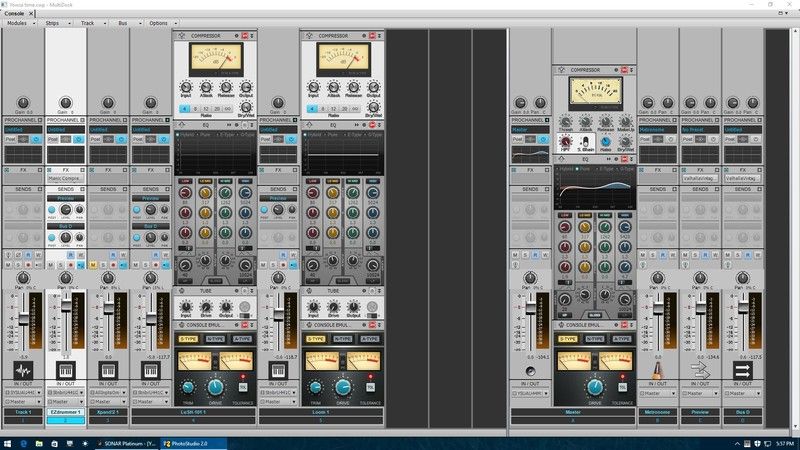The height and width of the screenshot is (450, 800).
Task: Toggle input echo on Xpand!2 1 strip
Action: [123, 265]
